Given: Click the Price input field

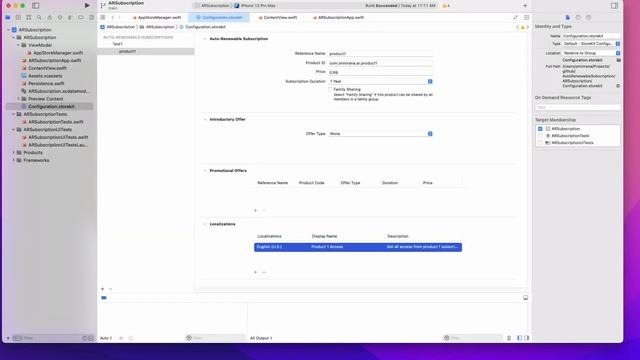Looking at the screenshot, I should (x=380, y=72).
